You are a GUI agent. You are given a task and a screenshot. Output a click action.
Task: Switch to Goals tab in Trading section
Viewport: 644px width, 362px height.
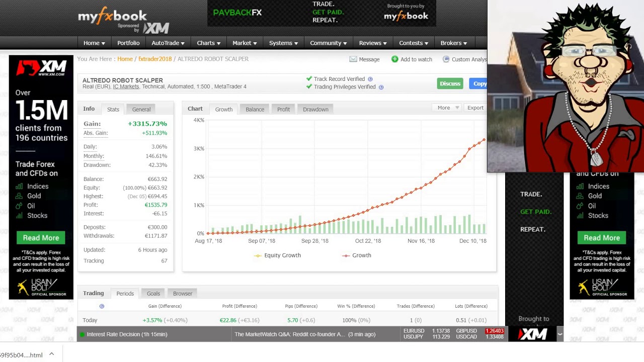pyautogui.click(x=153, y=294)
